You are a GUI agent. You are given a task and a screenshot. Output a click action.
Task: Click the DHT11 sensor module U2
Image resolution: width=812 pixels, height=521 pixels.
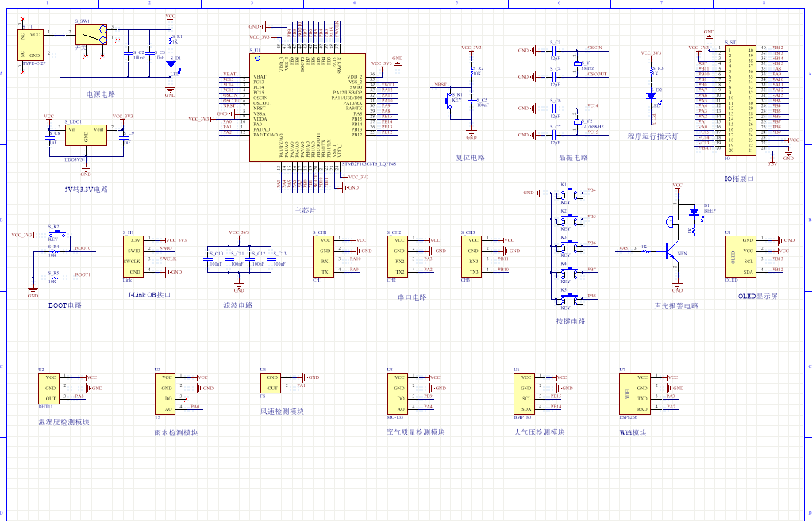(x=50, y=387)
